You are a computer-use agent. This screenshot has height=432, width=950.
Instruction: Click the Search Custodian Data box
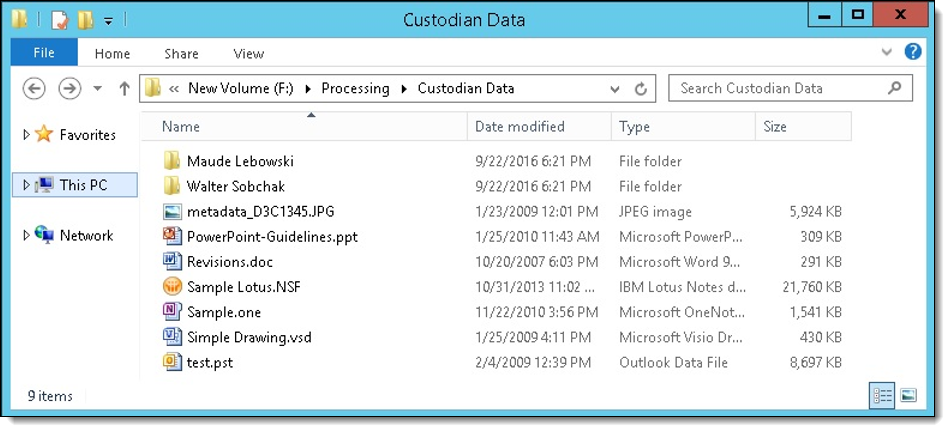(780, 88)
